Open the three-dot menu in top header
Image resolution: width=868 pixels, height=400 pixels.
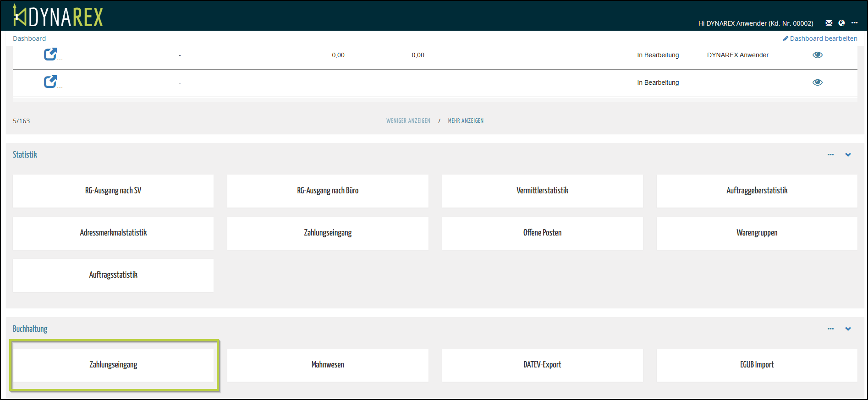854,23
